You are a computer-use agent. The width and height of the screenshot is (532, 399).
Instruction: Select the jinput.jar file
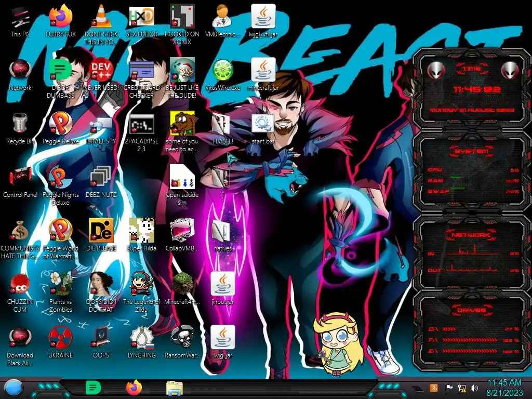click(222, 284)
